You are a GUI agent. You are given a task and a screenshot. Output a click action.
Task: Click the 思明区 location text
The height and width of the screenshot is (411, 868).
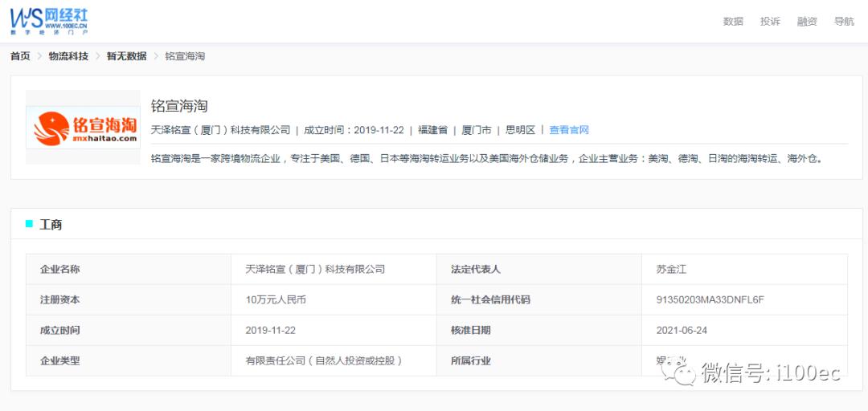520,130
